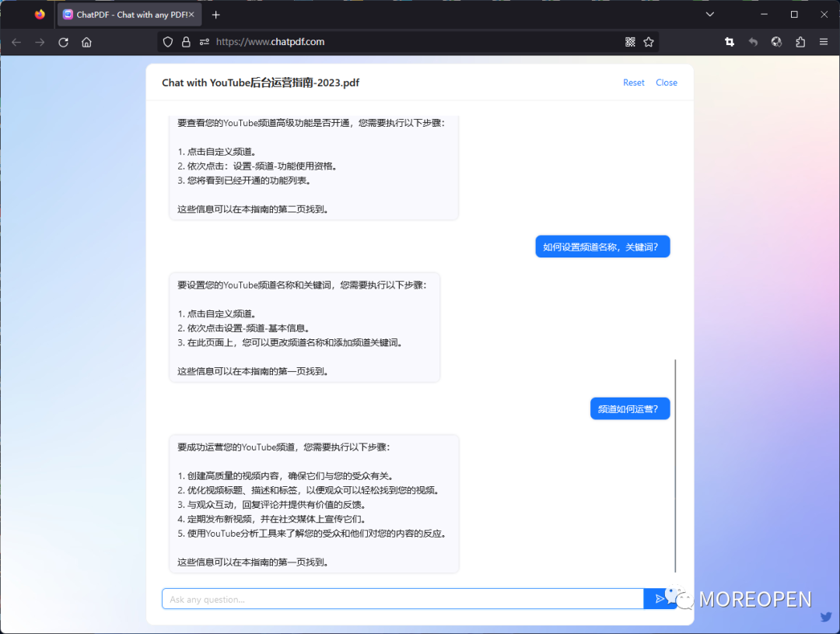Viewport: 840px width, 634px height.
Task: Click line 要成功运营您的YouTube频道
Action: (x=284, y=447)
